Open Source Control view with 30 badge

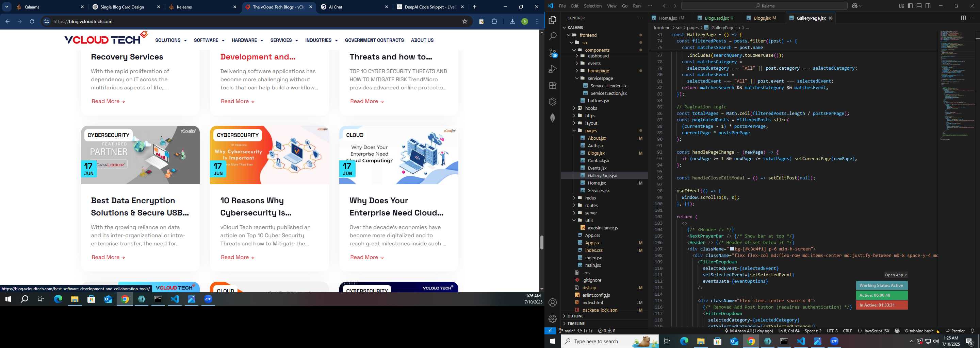pyautogui.click(x=553, y=53)
